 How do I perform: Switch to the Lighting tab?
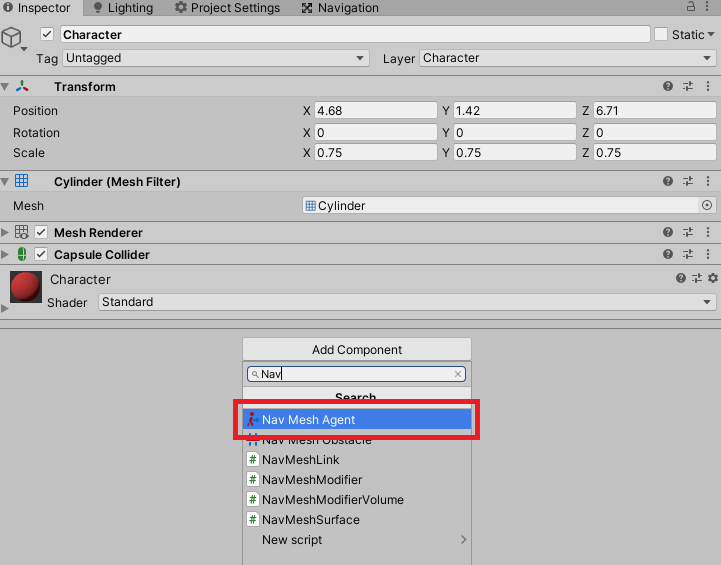point(123,8)
